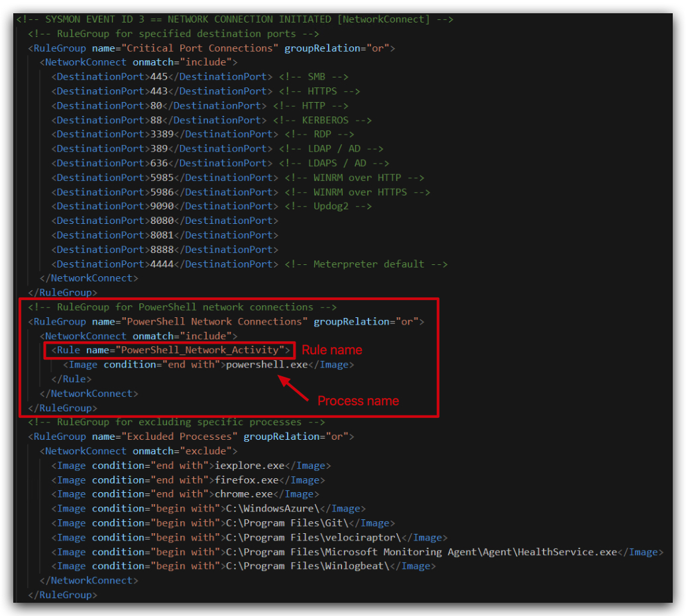Click the "WINRM over HTTPS" comment
Viewport: 686px width, 616px height.
[357, 192]
